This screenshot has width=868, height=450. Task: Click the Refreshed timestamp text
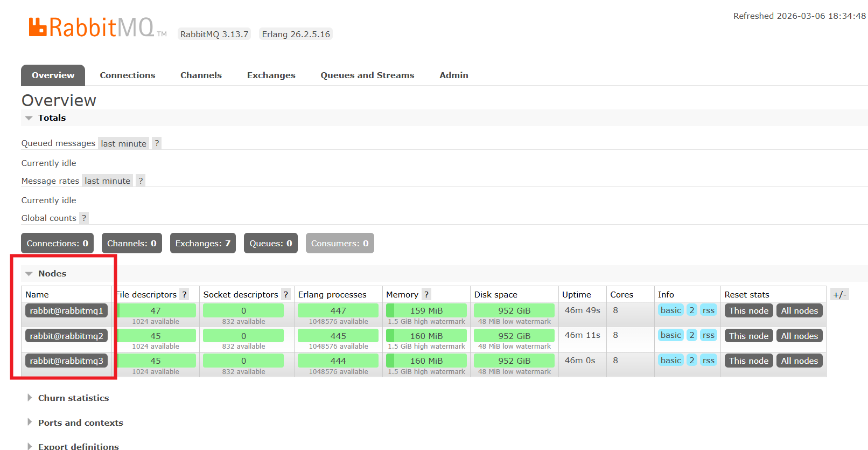click(x=800, y=16)
